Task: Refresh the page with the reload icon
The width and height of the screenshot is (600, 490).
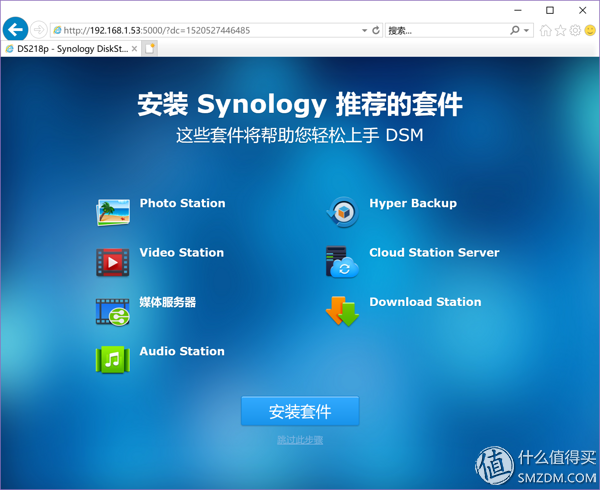Action: click(x=376, y=30)
